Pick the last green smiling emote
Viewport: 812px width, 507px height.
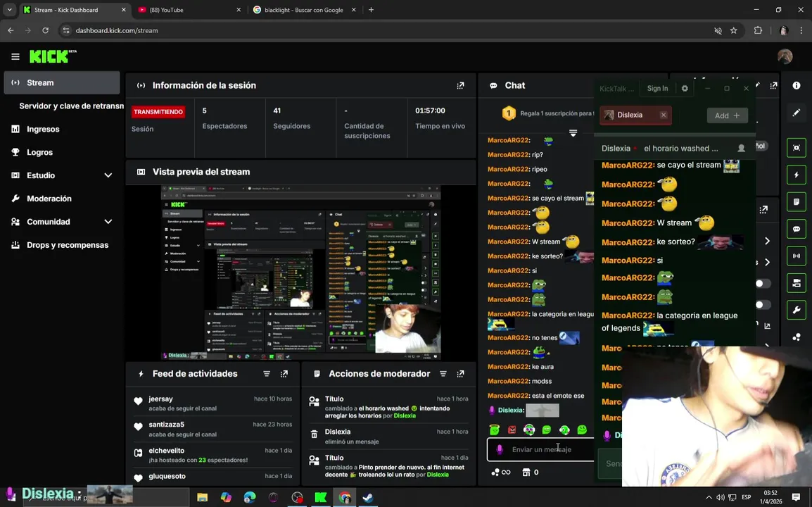click(581, 430)
